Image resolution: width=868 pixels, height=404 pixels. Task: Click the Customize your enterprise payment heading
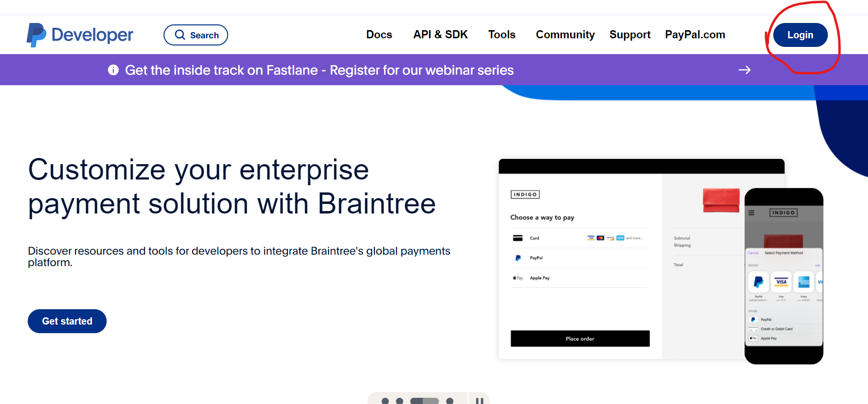[x=232, y=187]
